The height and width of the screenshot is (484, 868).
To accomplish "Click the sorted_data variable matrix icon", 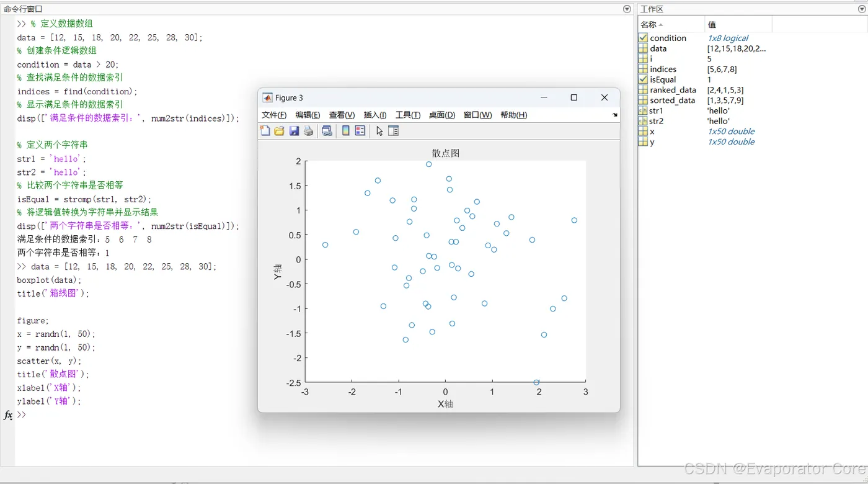I will 643,100.
